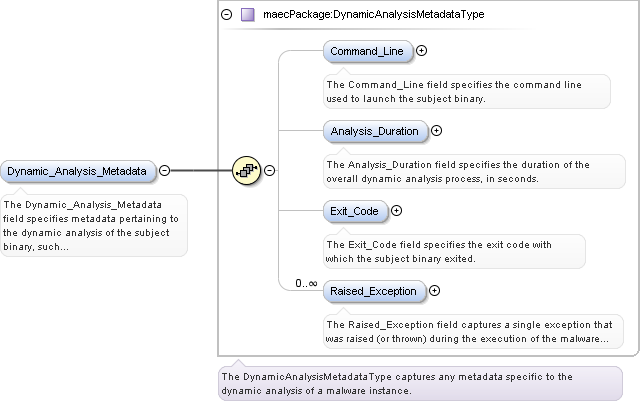
Task: Select the Dynamic_Analysis_Metadata element node
Action: point(77,171)
